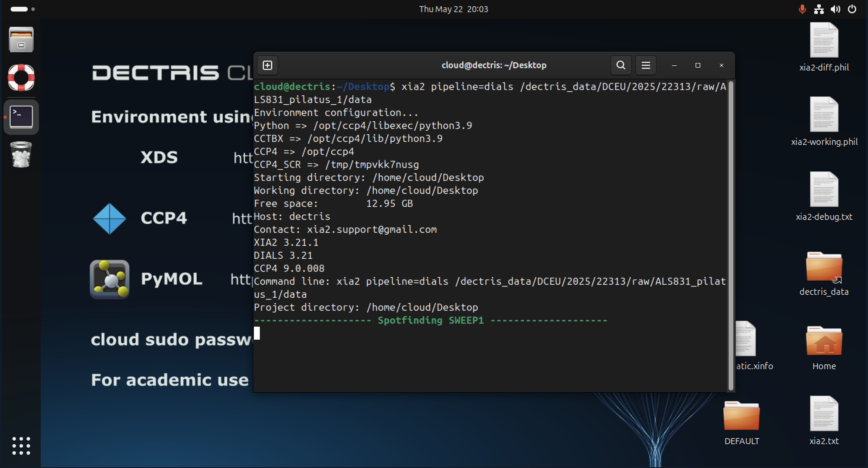Select xia2.txt file on desktop

tap(824, 421)
